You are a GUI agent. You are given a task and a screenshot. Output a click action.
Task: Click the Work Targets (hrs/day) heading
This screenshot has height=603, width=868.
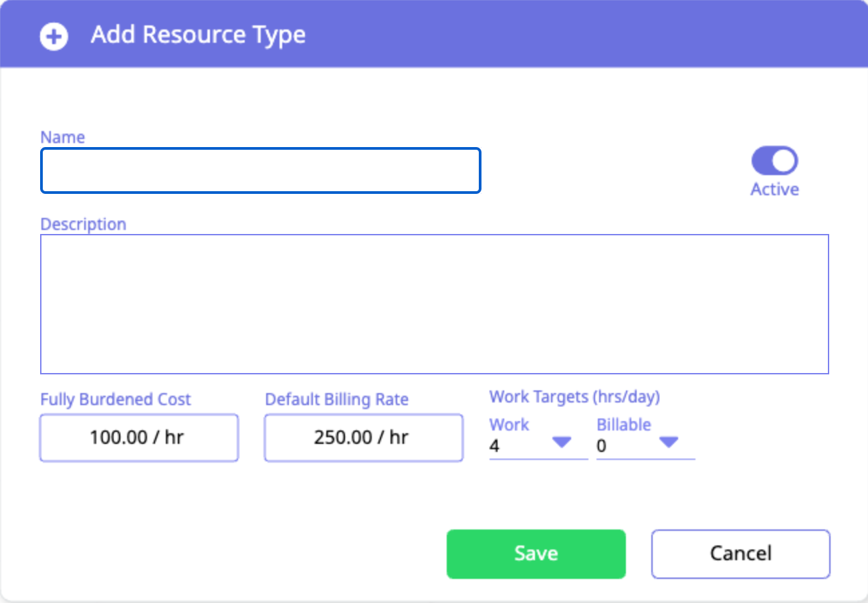click(x=574, y=397)
